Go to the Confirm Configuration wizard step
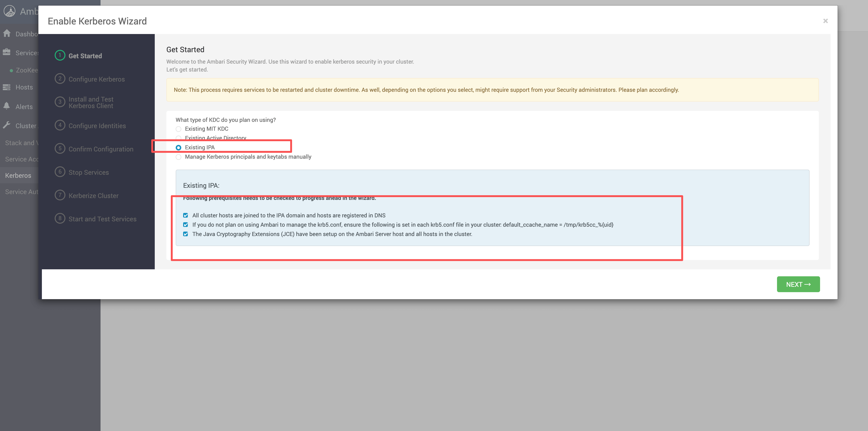The width and height of the screenshot is (868, 431). click(101, 149)
